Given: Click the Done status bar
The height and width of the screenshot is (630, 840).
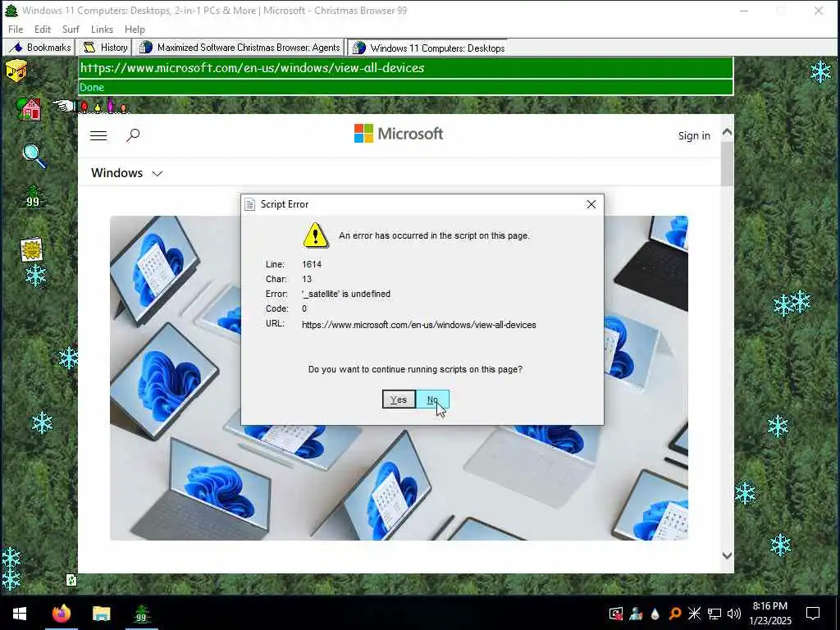Looking at the screenshot, I should tap(405, 87).
